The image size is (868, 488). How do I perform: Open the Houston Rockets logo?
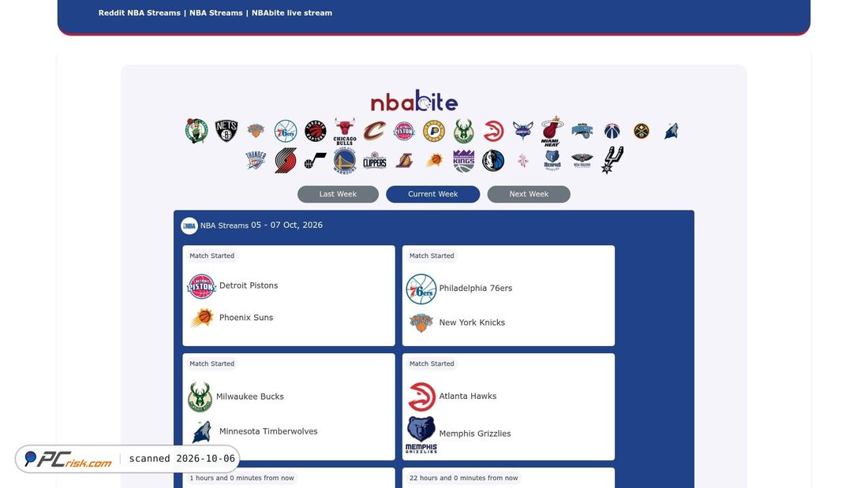click(522, 161)
